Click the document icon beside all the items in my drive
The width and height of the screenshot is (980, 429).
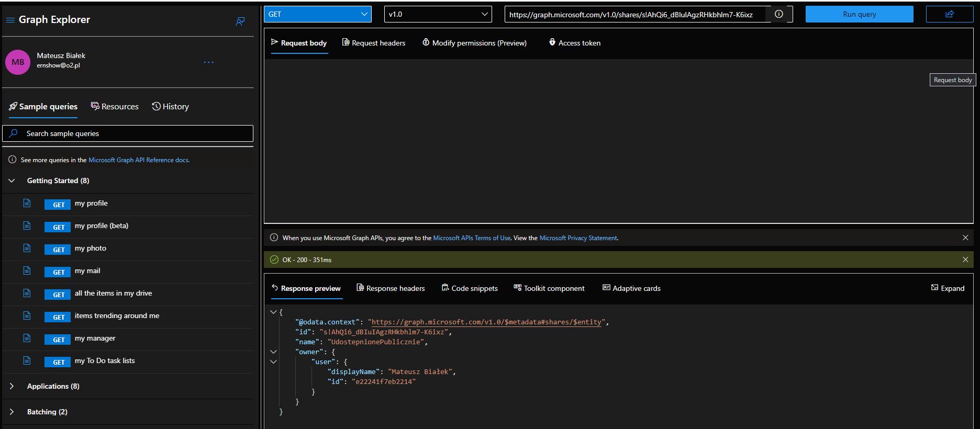click(x=27, y=293)
